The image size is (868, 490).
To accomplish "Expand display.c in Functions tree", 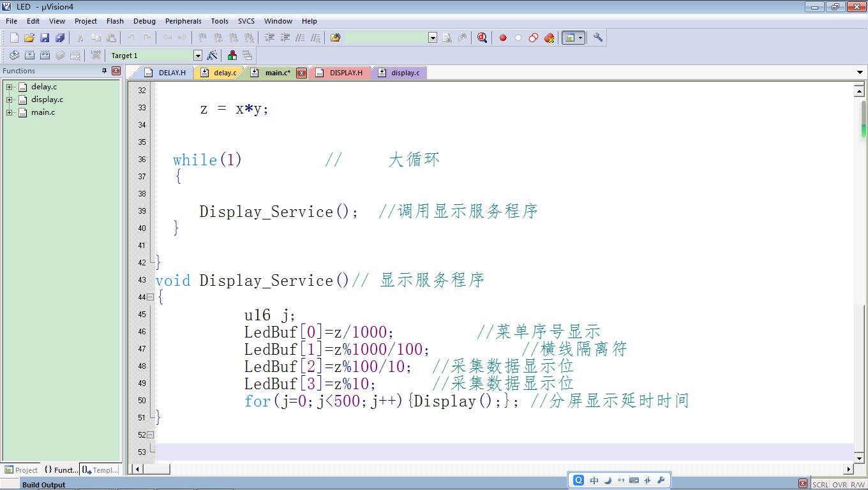I will 10,100.
